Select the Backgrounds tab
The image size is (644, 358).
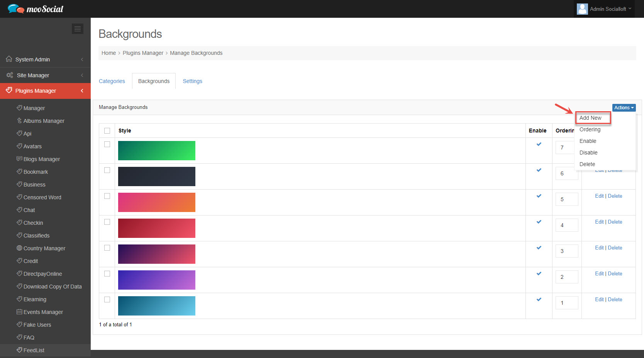[x=154, y=81]
